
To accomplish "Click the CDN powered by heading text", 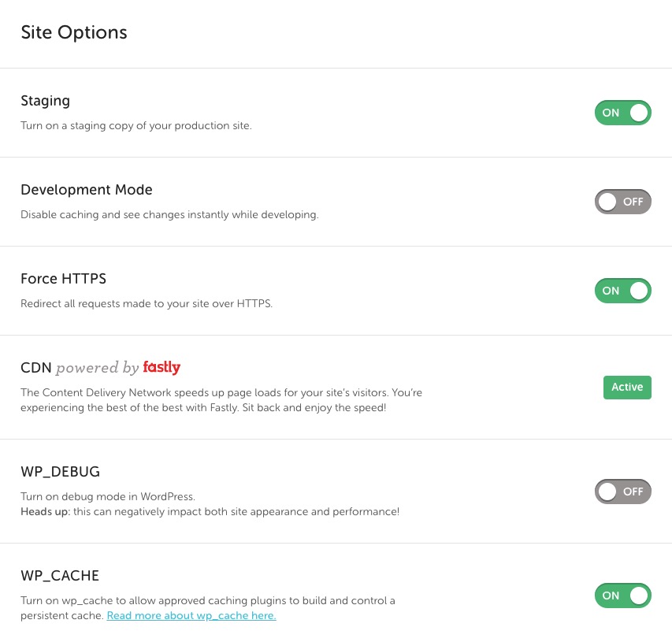I will point(80,368).
